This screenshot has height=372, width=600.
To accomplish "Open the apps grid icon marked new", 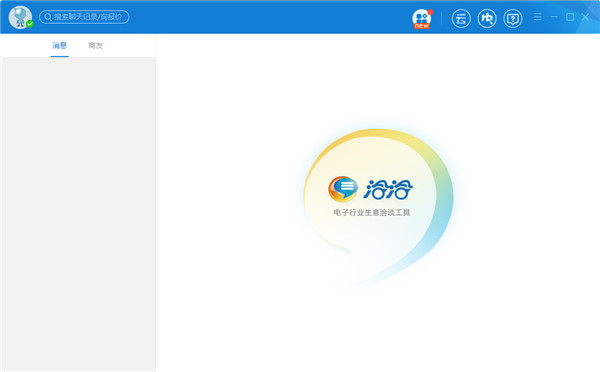I will 422,18.
